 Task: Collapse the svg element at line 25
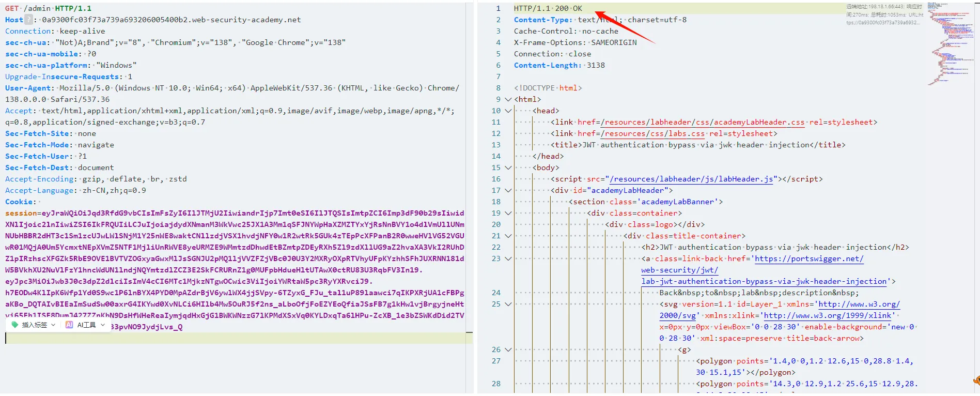coord(508,304)
